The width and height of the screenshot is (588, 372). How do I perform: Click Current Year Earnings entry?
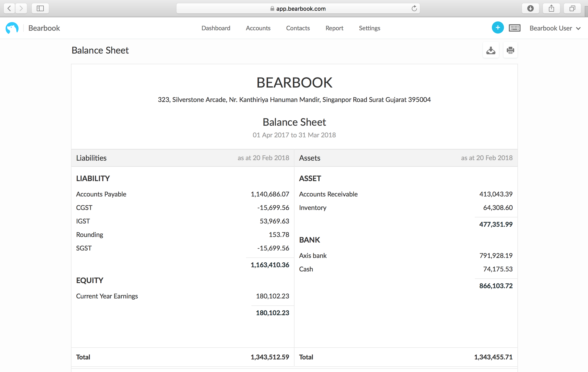point(107,296)
